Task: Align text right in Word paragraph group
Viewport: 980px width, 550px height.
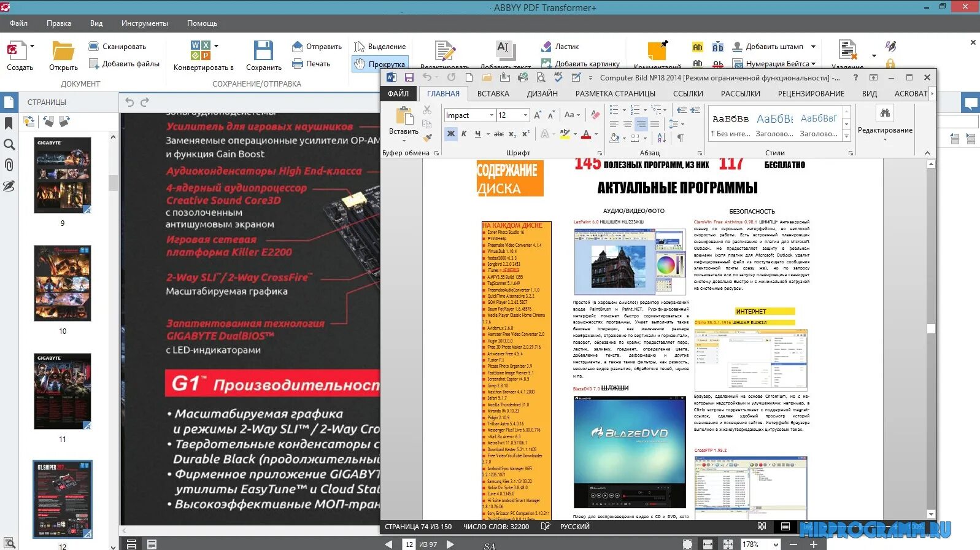Action: [x=641, y=123]
